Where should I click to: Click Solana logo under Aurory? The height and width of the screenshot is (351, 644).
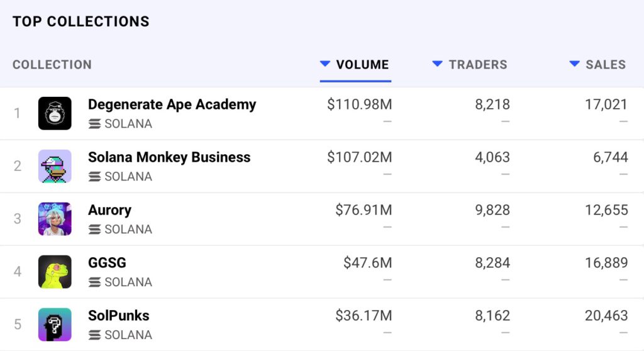tap(95, 230)
